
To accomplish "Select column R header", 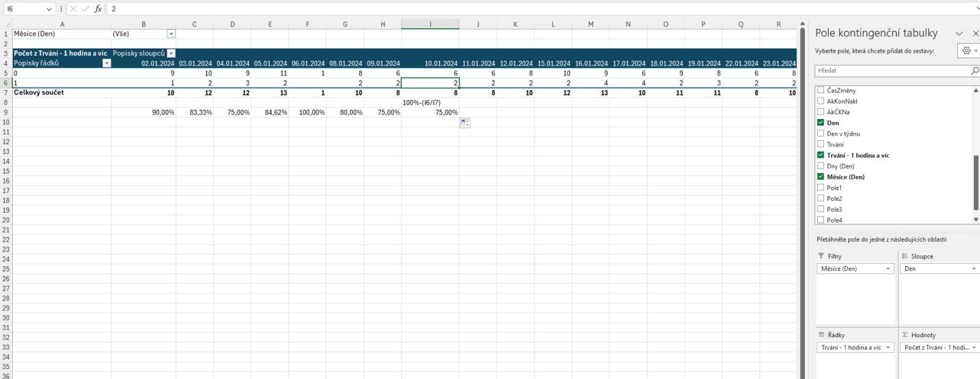I will (778, 25).
